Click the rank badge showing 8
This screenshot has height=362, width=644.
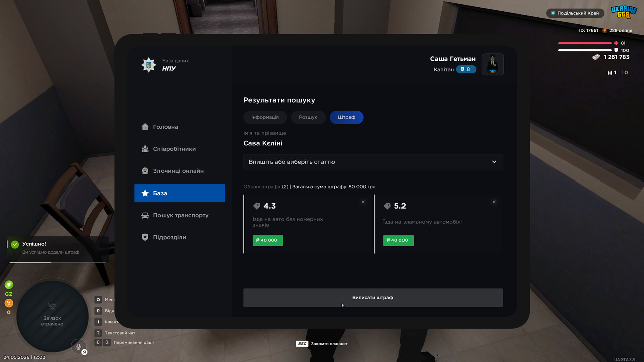click(466, 69)
